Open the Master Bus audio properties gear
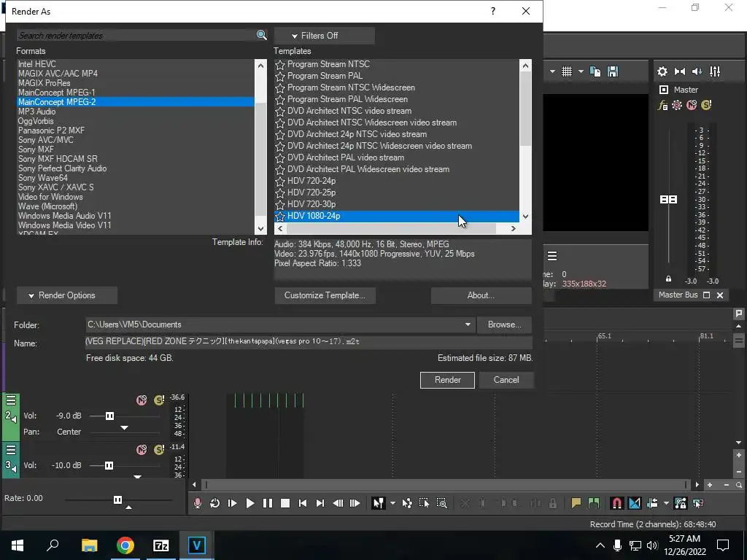 [x=662, y=71]
